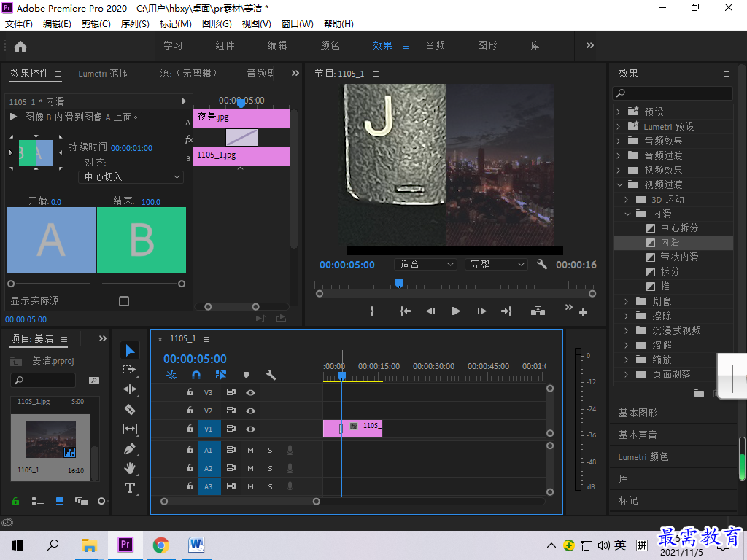
Task: Play the program monitor
Action: tap(455, 311)
